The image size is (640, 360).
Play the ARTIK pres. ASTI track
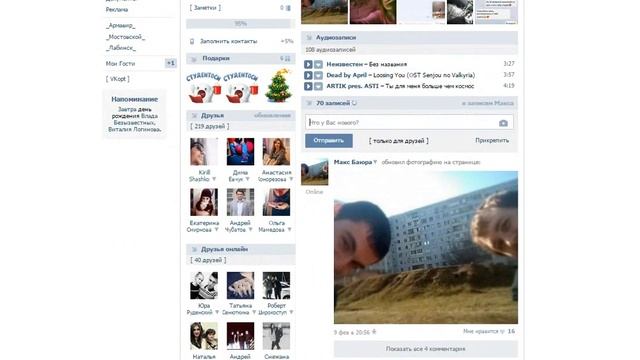pos(308,87)
